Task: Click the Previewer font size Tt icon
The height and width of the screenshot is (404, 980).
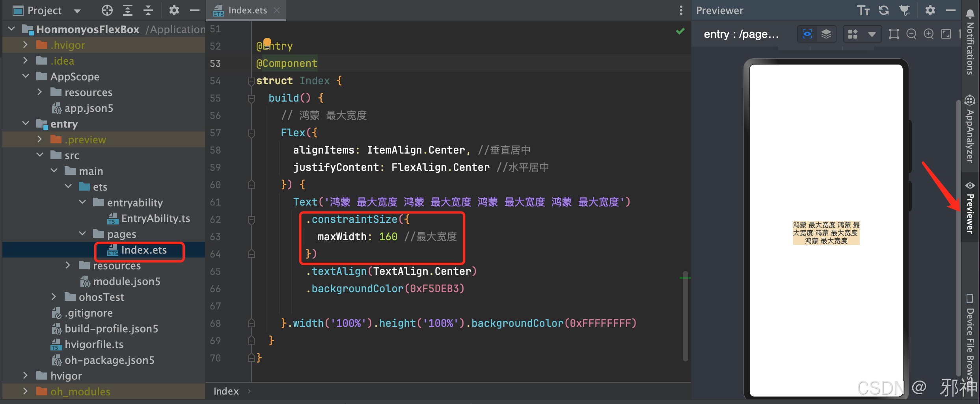Action: (x=863, y=11)
